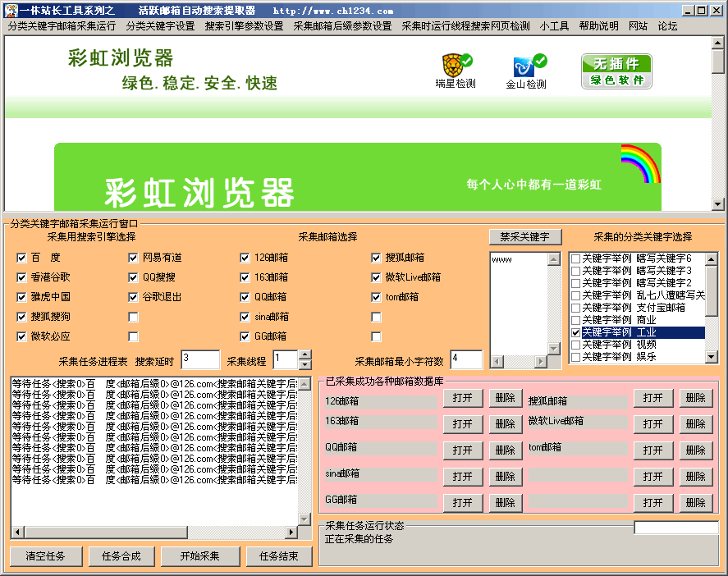Click the 搜索延时 input field
Image resolution: width=728 pixels, height=576 pixels.
click(x=200, y=360)
